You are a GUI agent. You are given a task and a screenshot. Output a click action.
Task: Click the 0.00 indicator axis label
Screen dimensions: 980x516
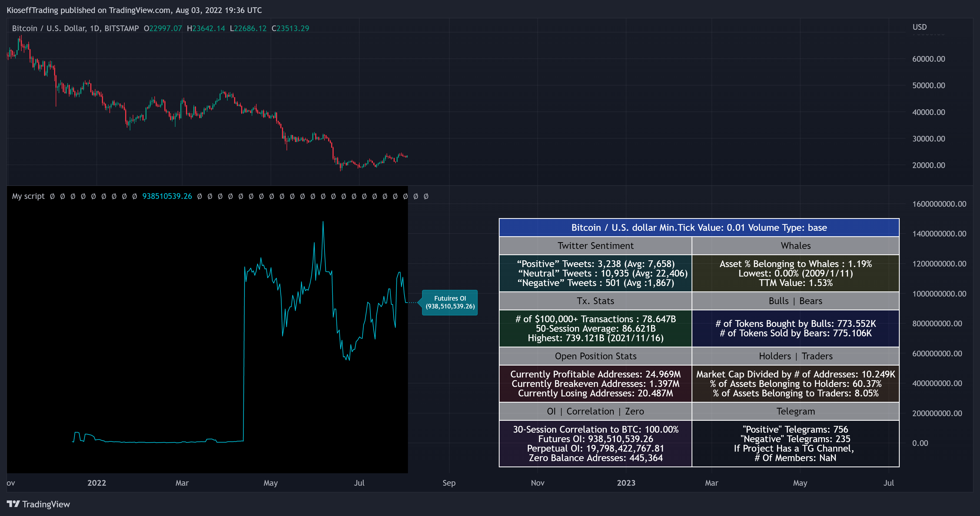point(920,443)
